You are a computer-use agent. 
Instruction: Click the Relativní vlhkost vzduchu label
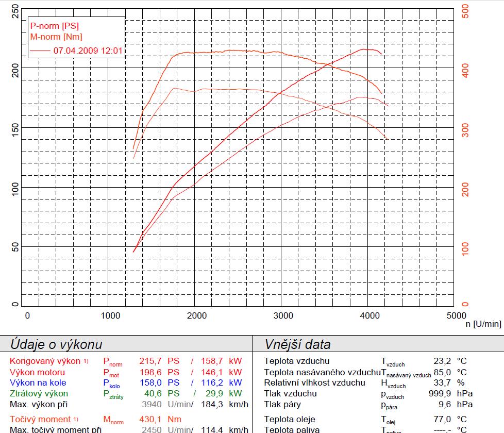coord(314,383)
